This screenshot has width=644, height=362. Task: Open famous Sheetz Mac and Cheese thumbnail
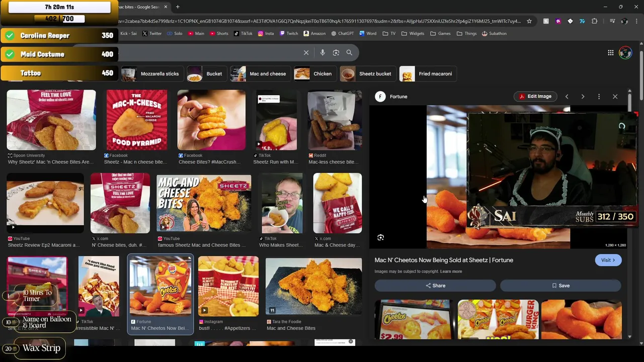coord(204,204)
